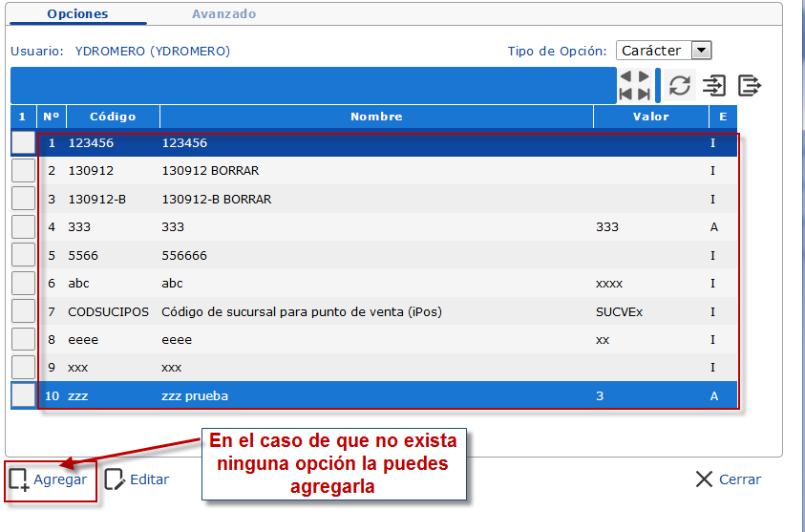Select the code cell '5566'
The width and height of the screenshot is (805, 532).
tap(83, 255)
